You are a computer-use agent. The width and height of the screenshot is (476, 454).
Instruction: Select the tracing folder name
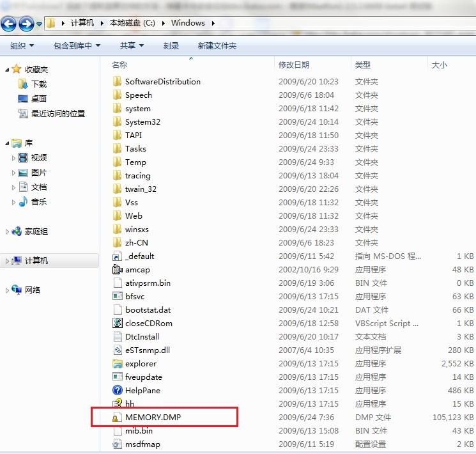point(137,176)
